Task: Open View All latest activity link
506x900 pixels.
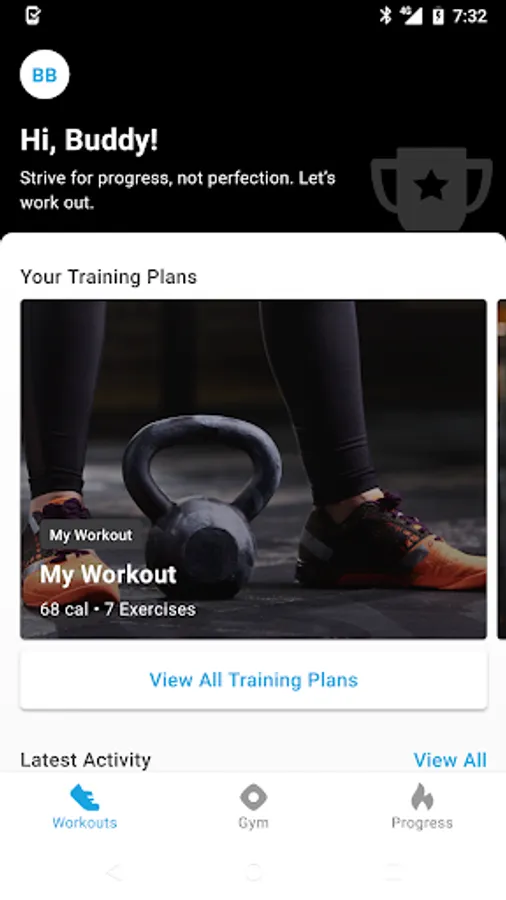Action: point(450,760)
